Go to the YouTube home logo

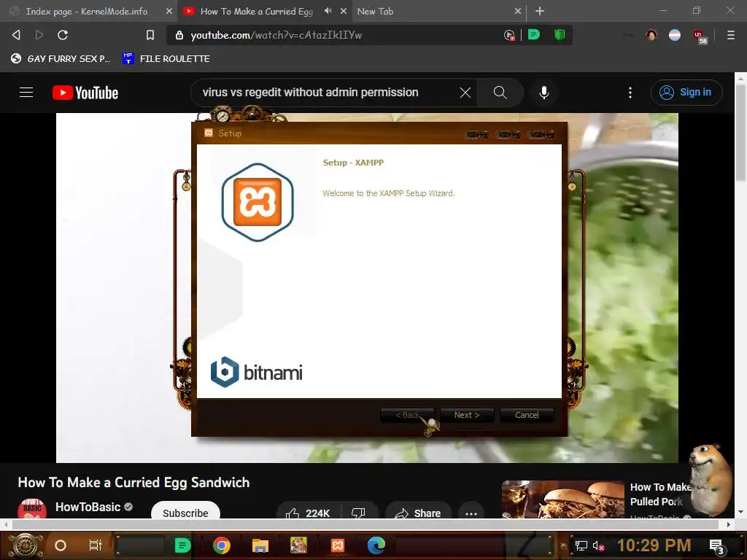[x=85, y=93]
